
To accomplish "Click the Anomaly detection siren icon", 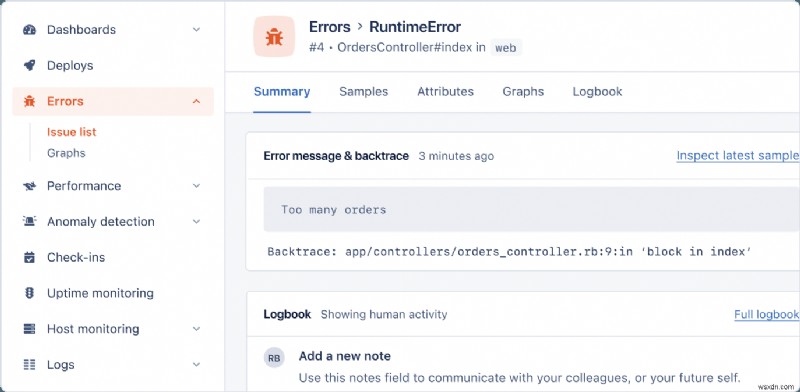I will [30, 222].
